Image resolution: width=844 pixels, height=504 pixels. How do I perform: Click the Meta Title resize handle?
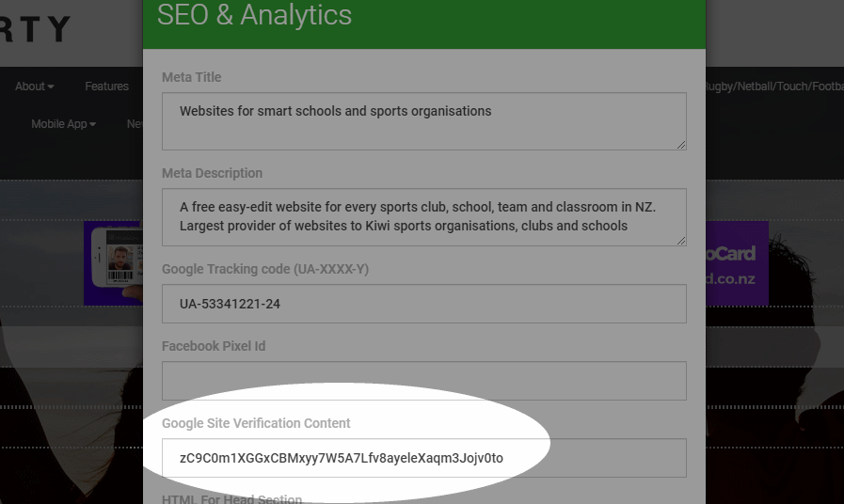click(681, 145)
